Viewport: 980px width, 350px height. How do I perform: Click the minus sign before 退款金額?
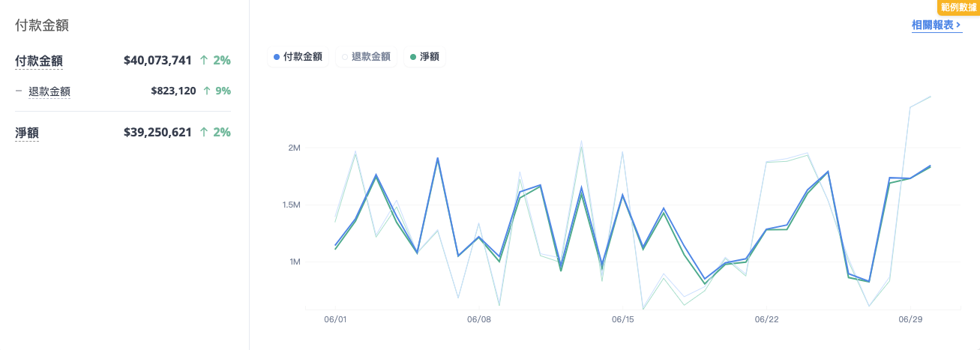click(x=19, y=91)
